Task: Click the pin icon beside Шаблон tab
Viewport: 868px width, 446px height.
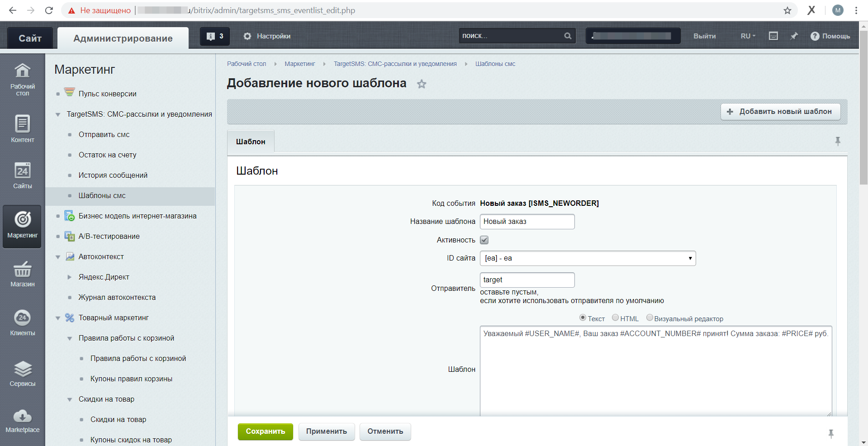Action: point(837,141)
